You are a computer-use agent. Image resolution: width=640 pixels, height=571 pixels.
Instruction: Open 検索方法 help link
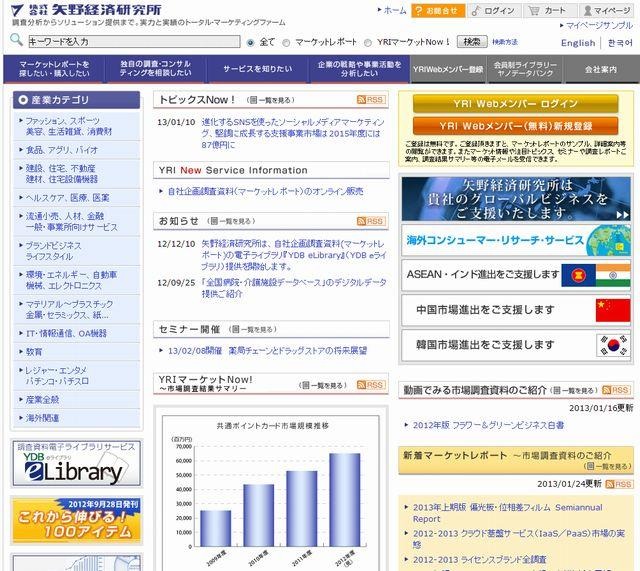point(505,42)
